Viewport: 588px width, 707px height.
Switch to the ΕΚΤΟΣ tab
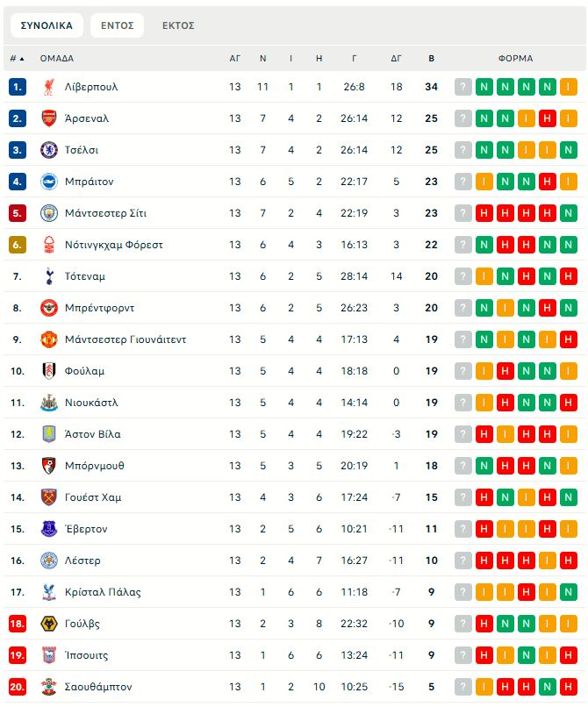click(x=178, y=25)
